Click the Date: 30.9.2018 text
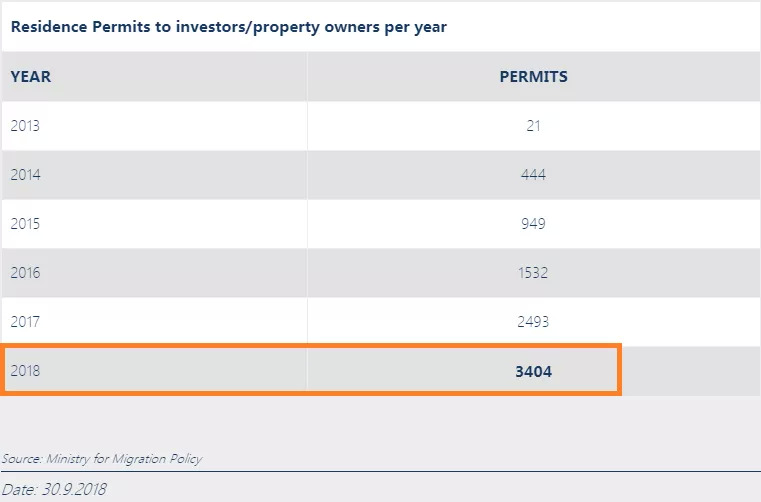761x502 pixels. point(54,489)
